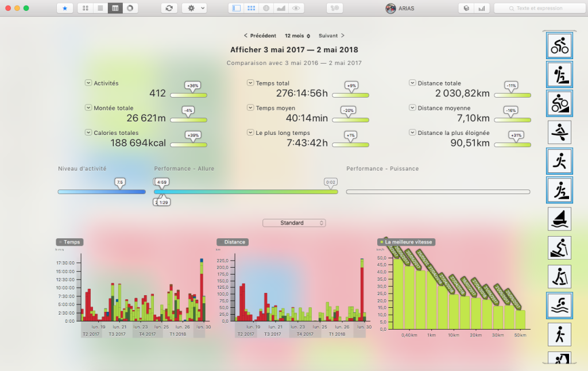Expand the Activités metric dropdown
588x371 pixels.
(88, 83)
